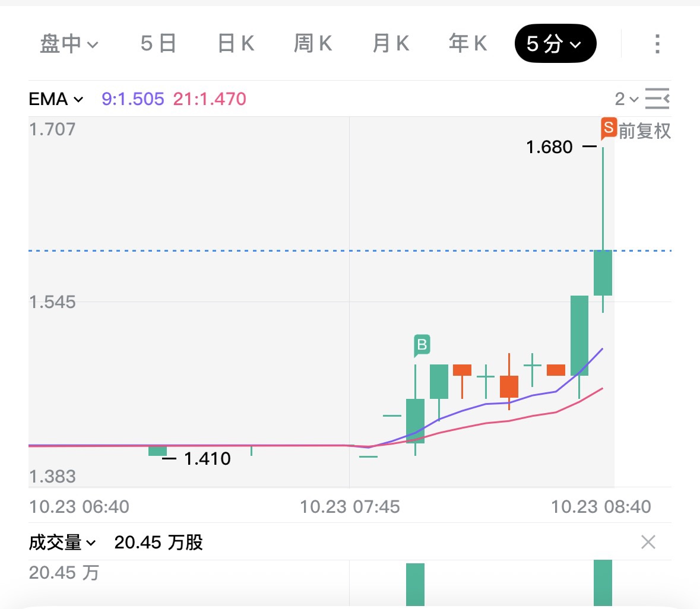Open the indicator settings list icon

pos(657,99)
